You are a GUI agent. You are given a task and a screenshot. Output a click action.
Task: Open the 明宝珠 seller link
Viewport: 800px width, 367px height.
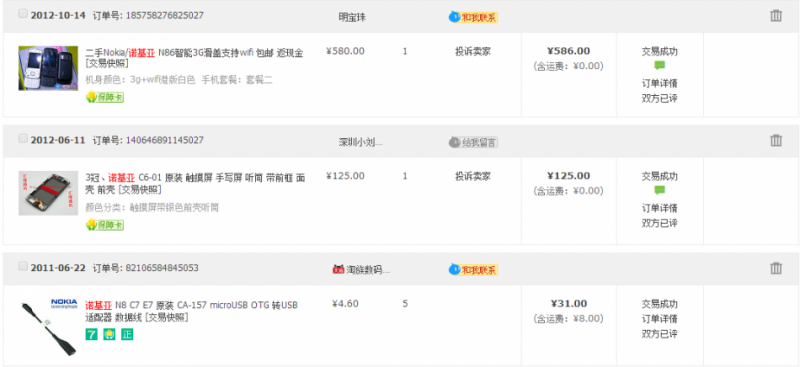(352, 17)
